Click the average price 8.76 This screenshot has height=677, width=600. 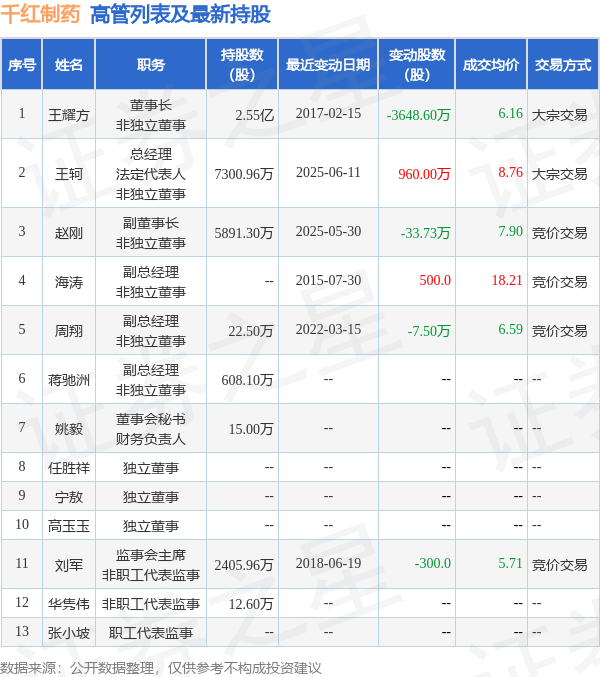tap(510, 172)
